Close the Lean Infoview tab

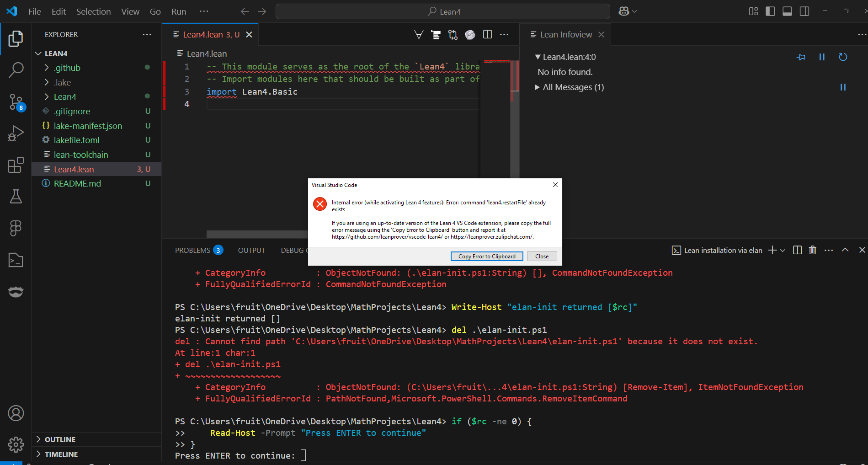[x=601, y=35]
